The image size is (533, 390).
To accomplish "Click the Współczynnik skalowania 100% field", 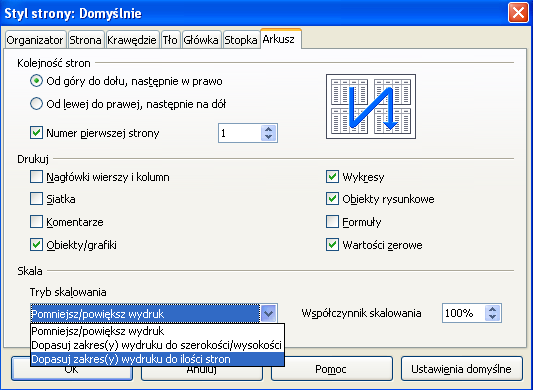I will (x=464, y=313).
